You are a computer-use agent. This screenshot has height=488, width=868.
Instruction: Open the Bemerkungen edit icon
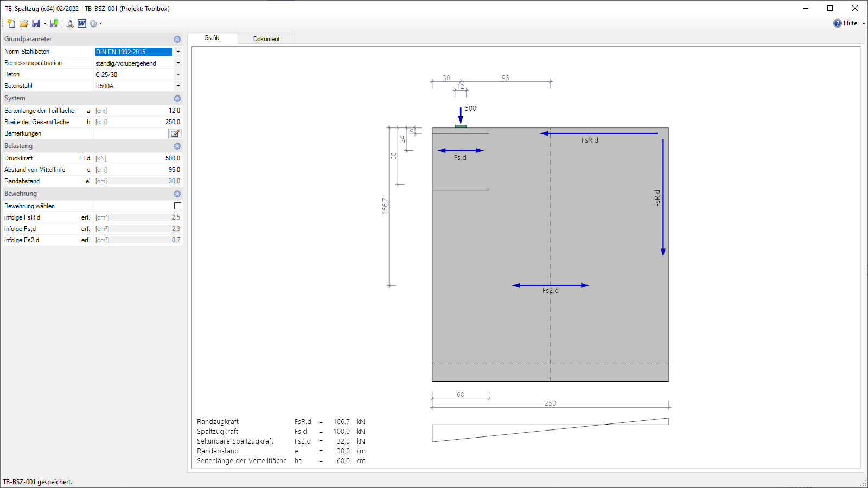pos(175,133)
